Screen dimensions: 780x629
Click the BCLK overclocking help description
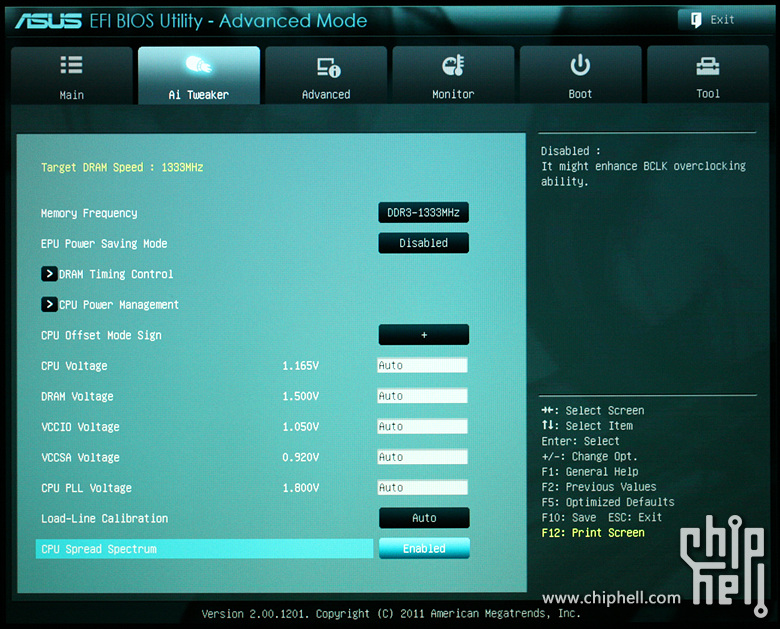[x=643, y=166]
